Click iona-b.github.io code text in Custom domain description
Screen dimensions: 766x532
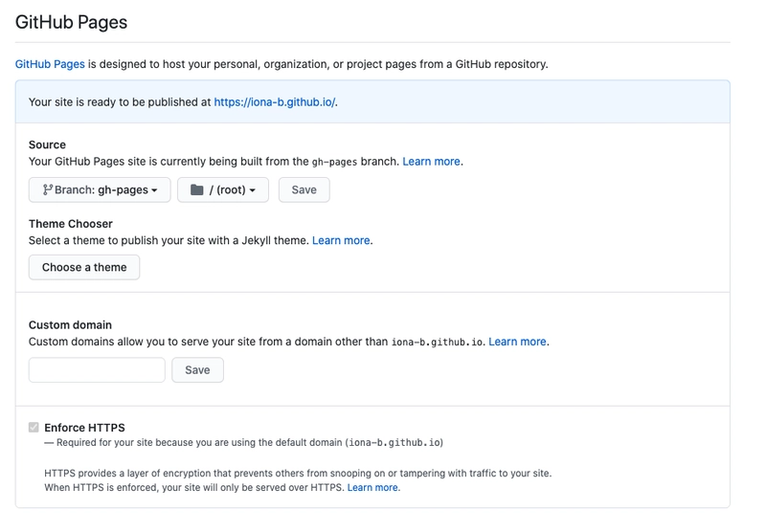tap(438, 343)
